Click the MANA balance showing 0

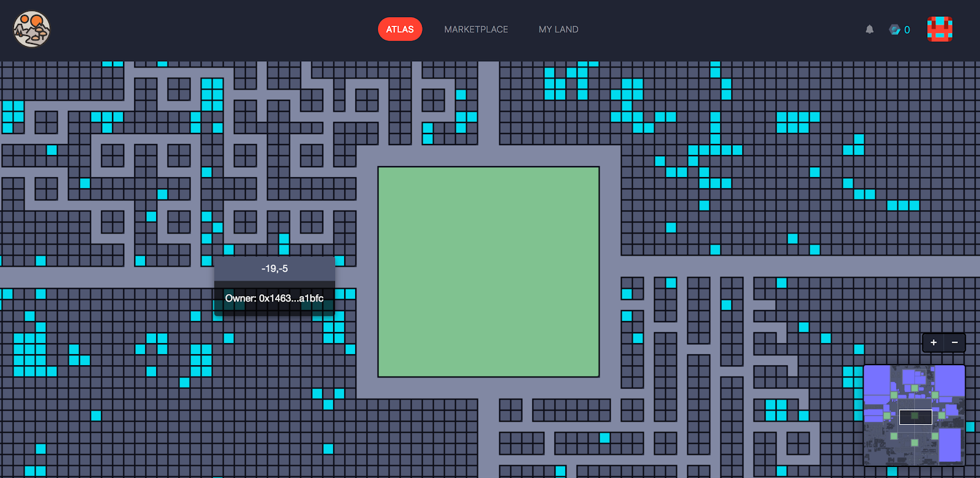907,29
